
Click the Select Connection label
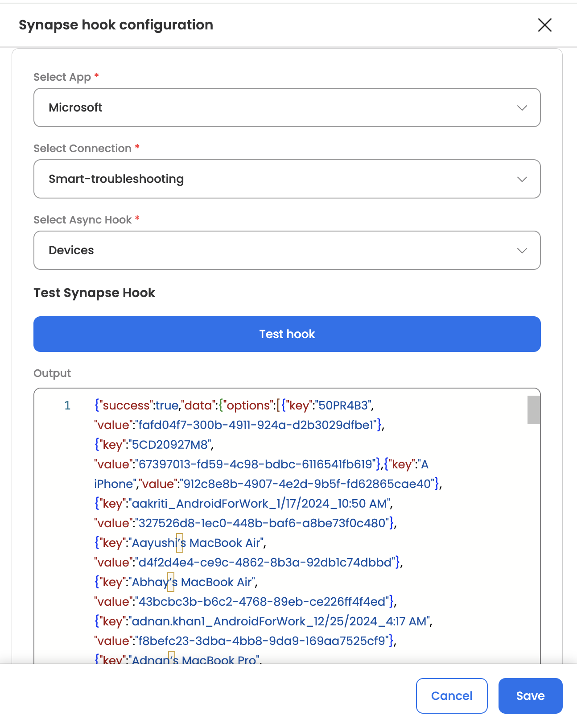[x=82, y=149]
